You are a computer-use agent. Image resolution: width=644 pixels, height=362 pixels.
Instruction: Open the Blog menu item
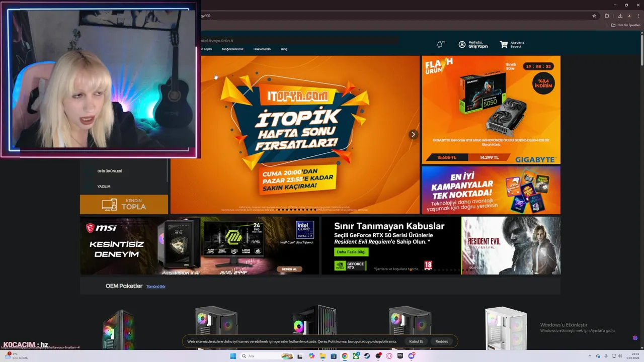point(284,49)
